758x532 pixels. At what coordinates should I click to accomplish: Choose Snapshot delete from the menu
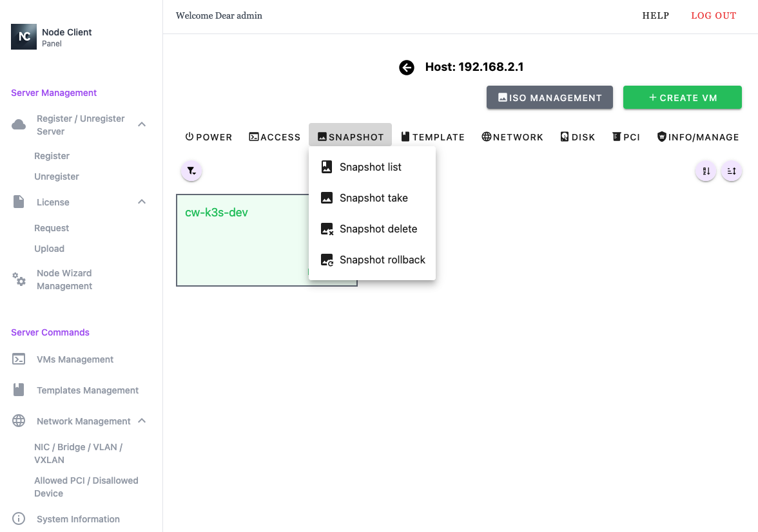tap(378, 229)
